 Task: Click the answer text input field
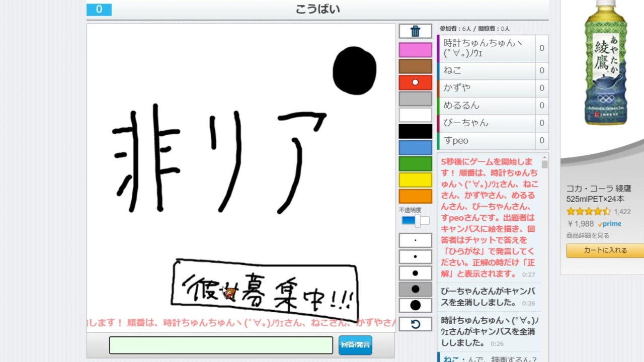coord(220,345)
